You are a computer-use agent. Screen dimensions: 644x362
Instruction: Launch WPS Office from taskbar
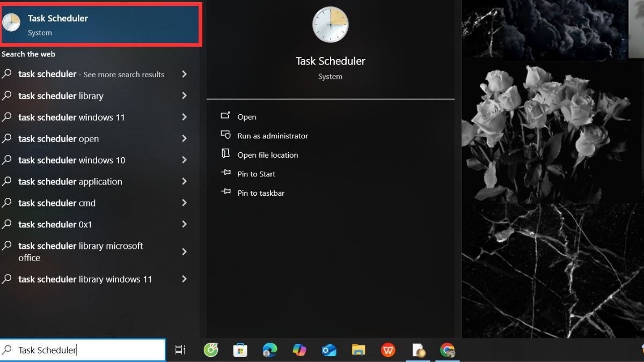388,350
